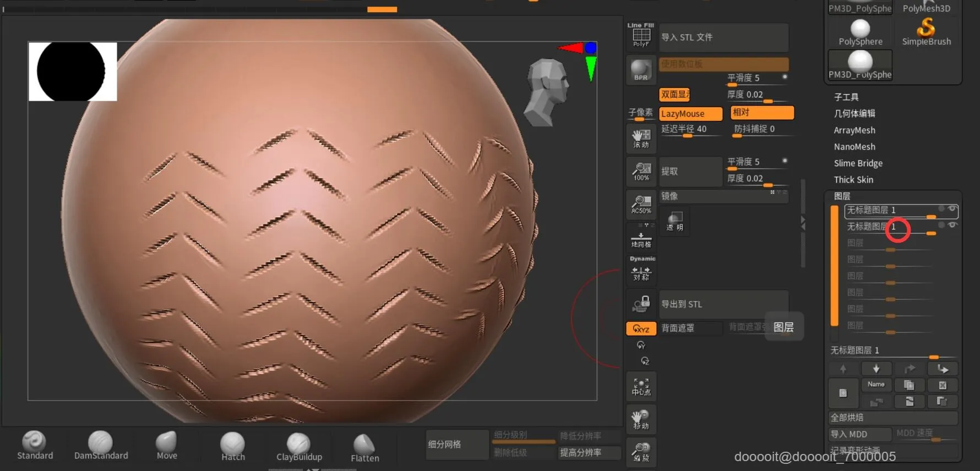Click the black circle silhouette thumbnail

point(73,72)
